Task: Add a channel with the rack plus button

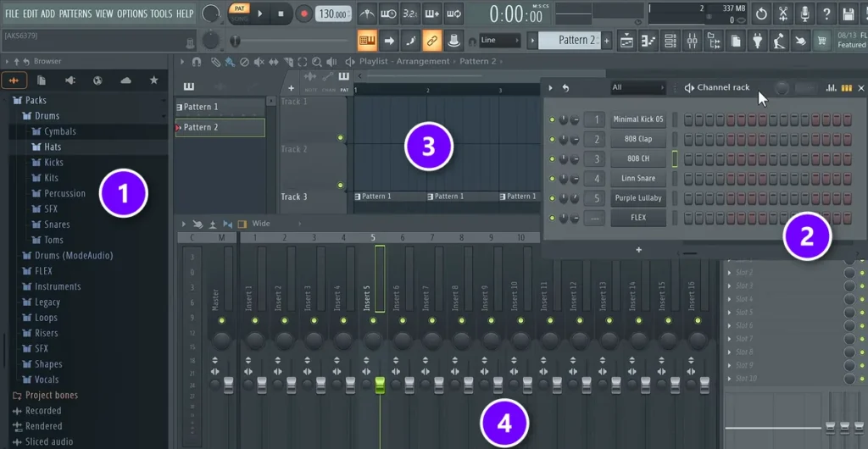Action: click(638, 250)
